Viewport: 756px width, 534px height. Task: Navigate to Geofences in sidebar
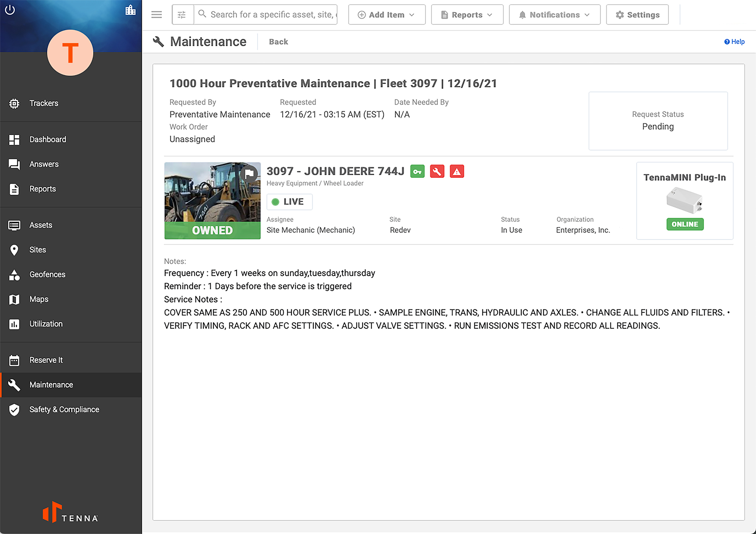47,275
